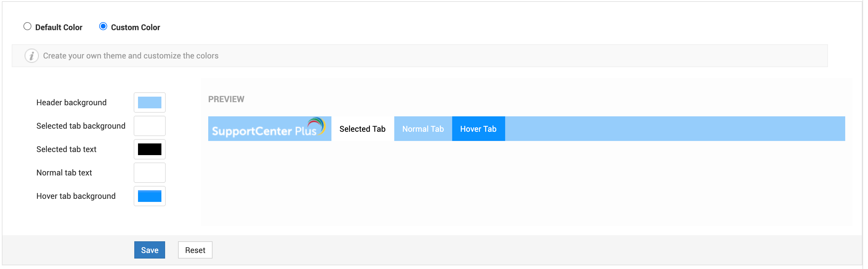
Task: Click the "Normal tab text" label
Action: coord(64,173)
